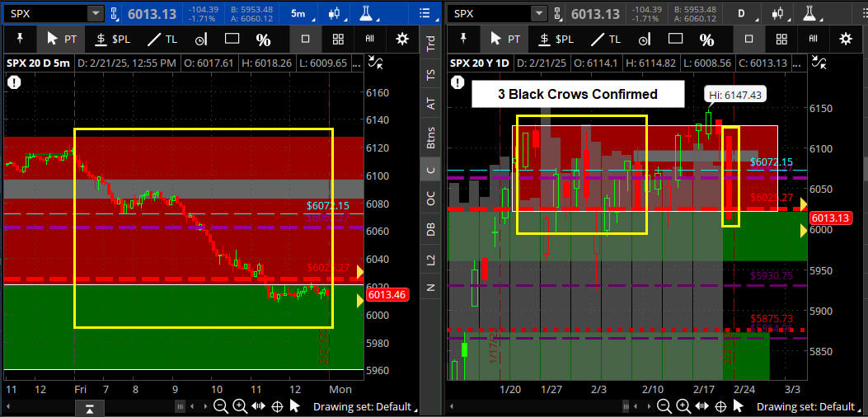Toggle the All button on left chart
Viewport: 868px width, 417px height.
coord(370,39)
